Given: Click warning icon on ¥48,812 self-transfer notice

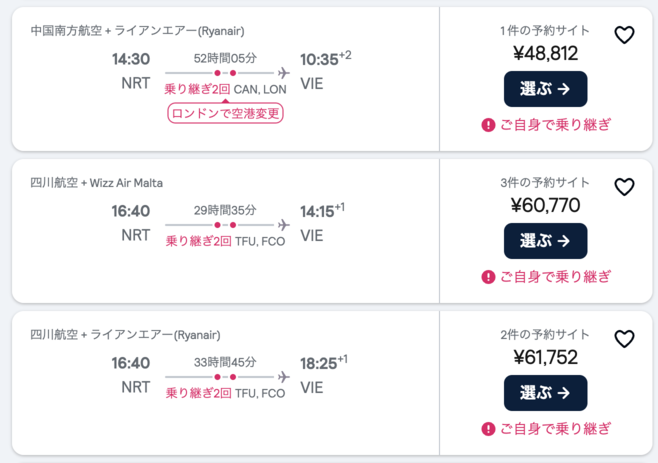Looking at the screenshot, I should pyautogui.click(x=488, y=125).
